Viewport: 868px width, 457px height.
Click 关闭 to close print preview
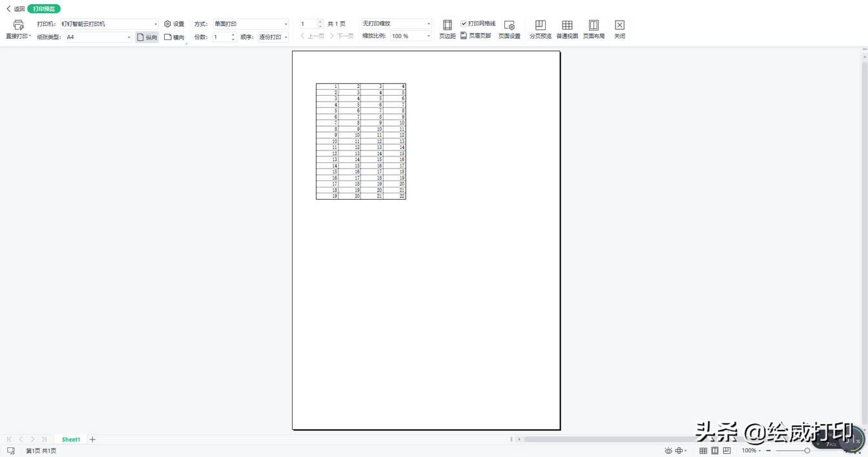pos(619,29)
